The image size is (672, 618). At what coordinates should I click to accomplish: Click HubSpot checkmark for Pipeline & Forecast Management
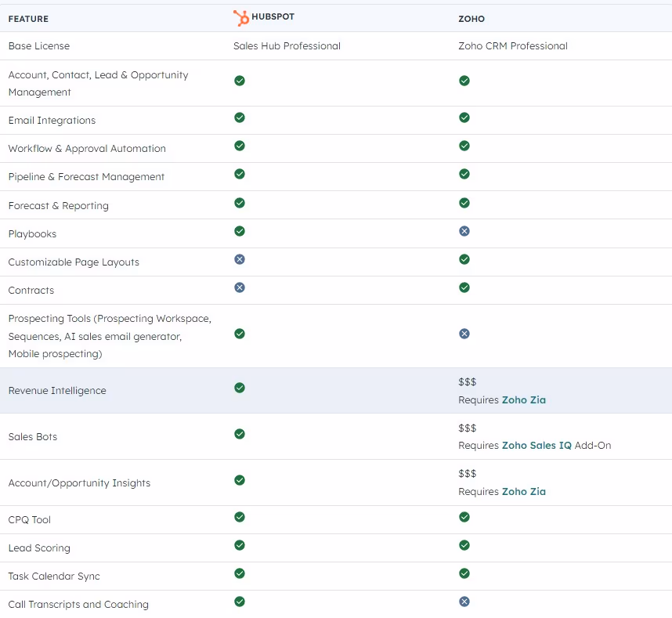(240, 174)
